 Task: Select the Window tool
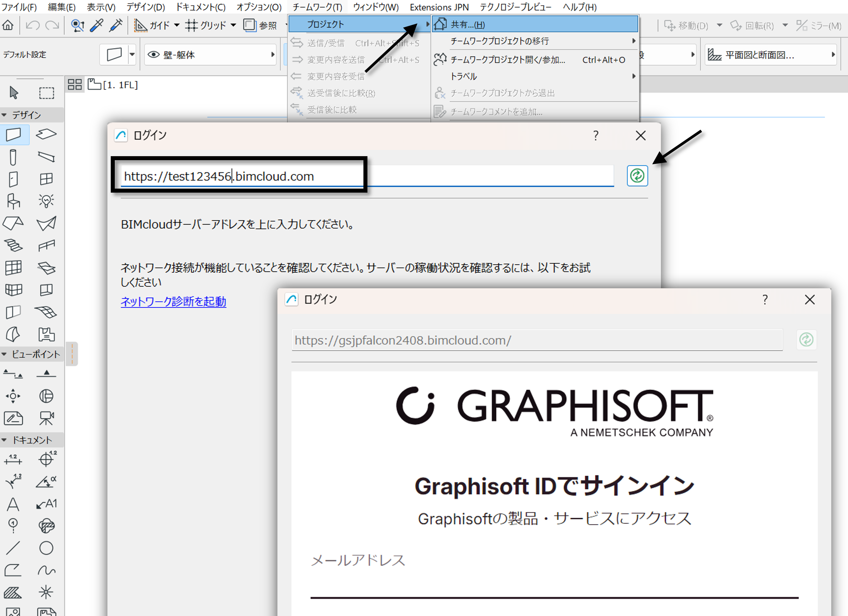point(46,179)
